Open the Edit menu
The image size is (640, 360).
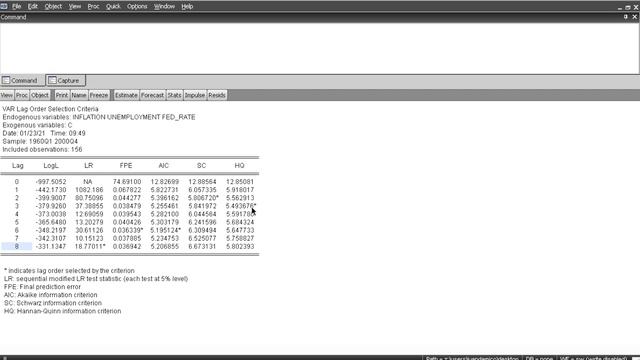32,7
